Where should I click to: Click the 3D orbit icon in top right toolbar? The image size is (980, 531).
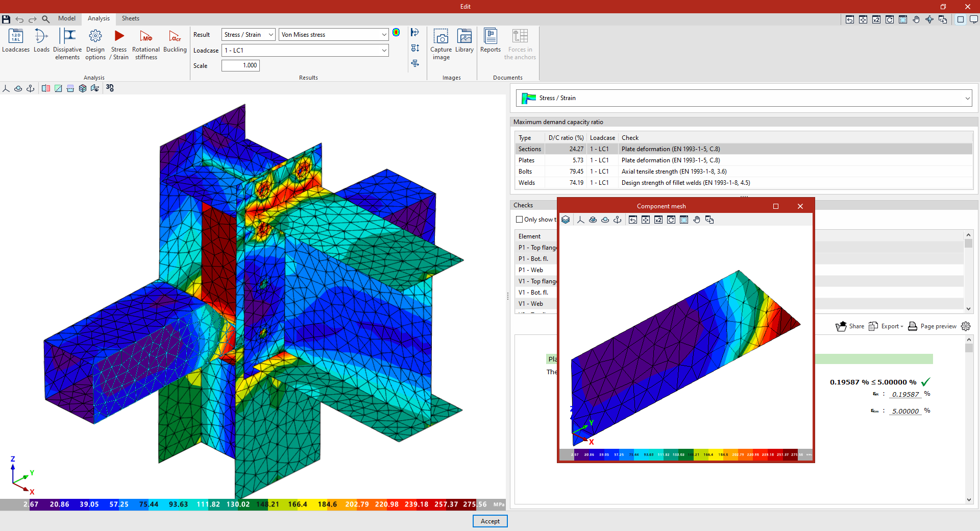click(x=929, y=19)
